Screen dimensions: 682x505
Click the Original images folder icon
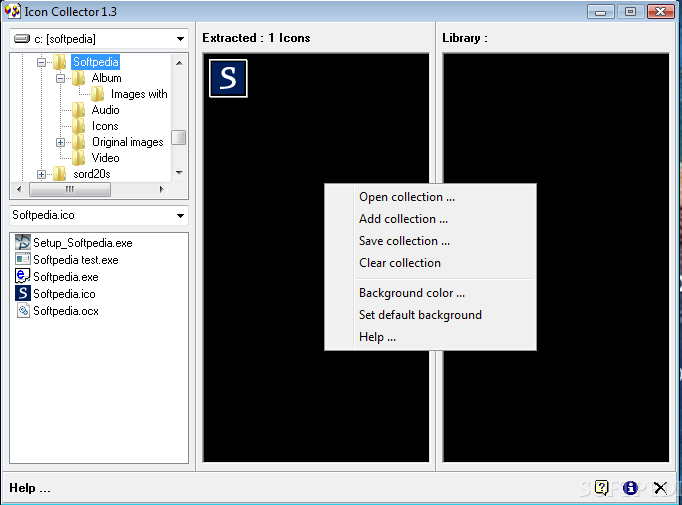tap(78, 142)
